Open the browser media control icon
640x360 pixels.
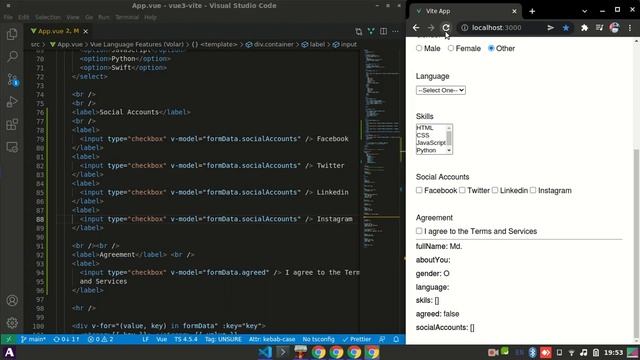[599, 28]
